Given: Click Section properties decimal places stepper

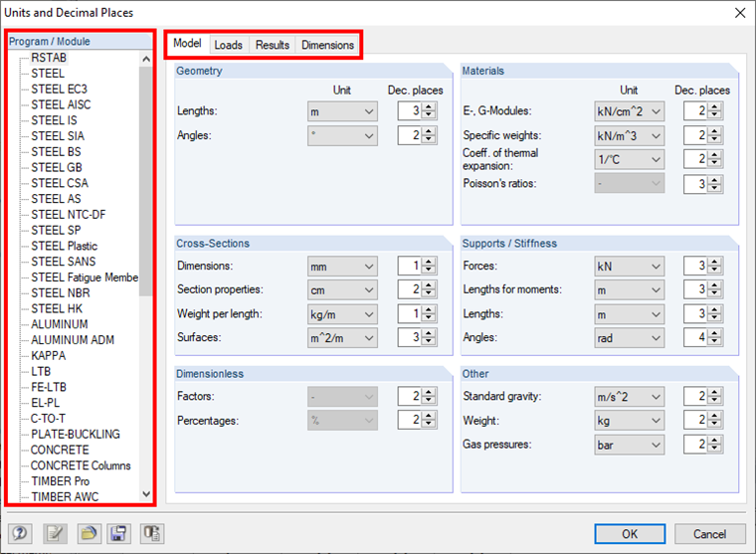Looking at the screenshot, I should point(429,289).
